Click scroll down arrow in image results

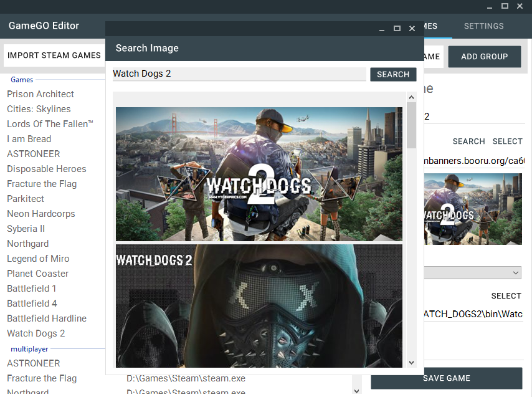coord(411,362)
